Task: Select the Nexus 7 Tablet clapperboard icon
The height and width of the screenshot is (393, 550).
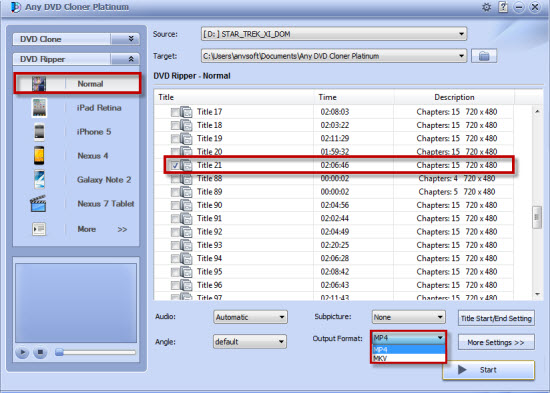Action: (38, 204)
